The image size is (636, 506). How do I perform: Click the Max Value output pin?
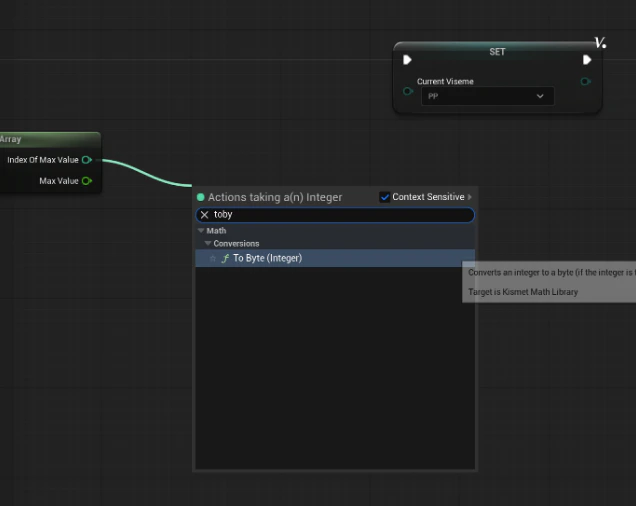coord(87,181)
